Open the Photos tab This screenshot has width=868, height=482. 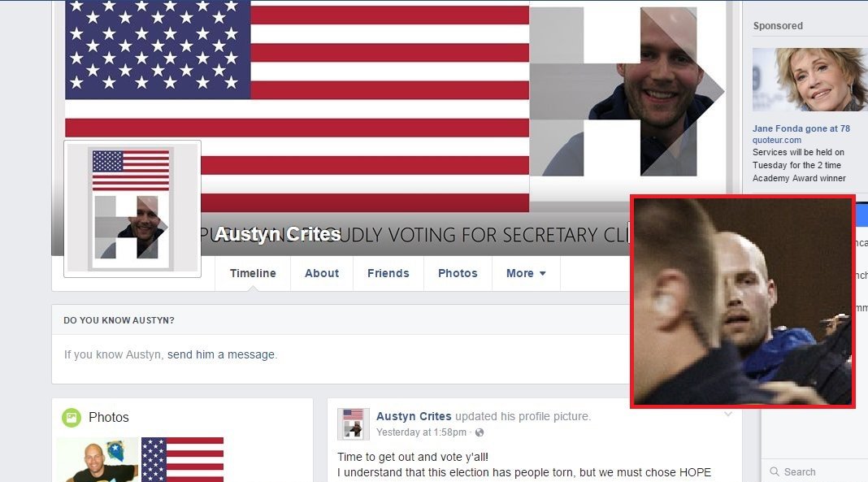click(x=458, y=273)
